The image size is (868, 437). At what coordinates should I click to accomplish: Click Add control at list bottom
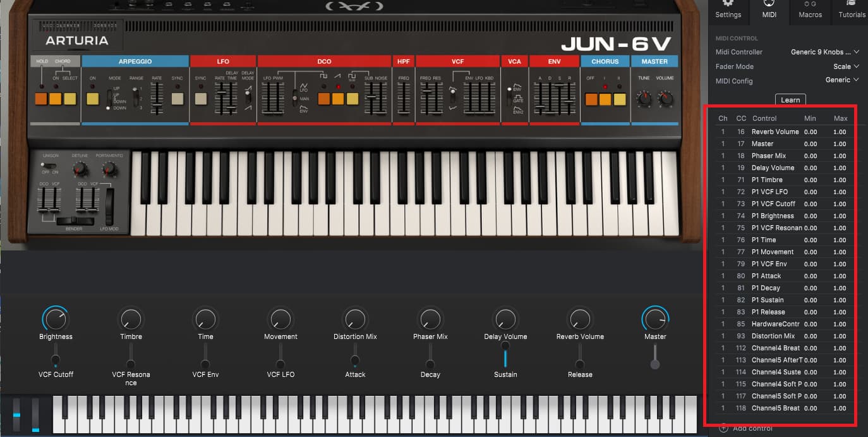tap(746, 428)
